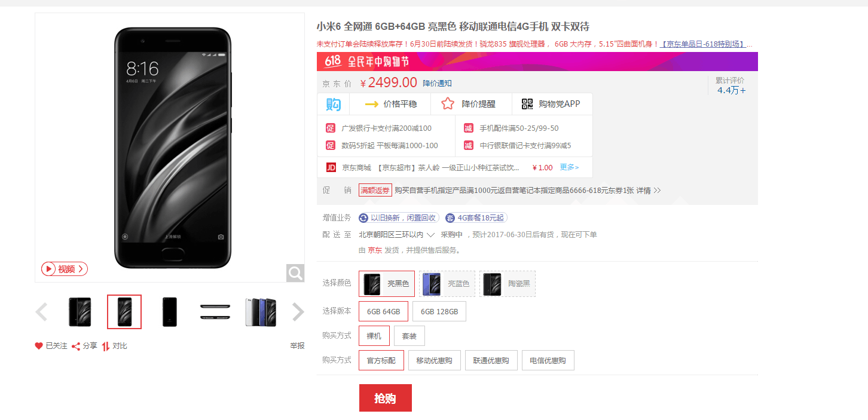
Task: Click the 降价通知 price drop notice link
Action: [438, 83]
